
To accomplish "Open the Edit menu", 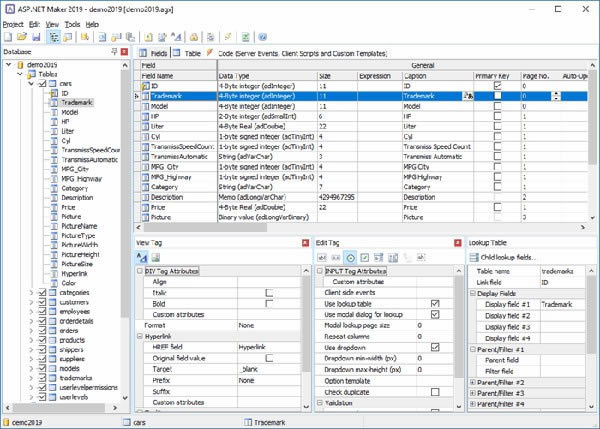I will pos(34,24).
